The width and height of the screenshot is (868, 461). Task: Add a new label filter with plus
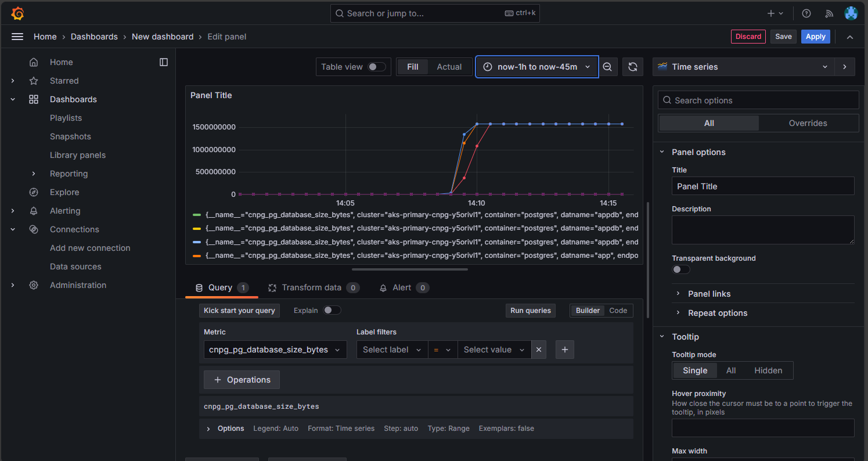click(565, 350)
